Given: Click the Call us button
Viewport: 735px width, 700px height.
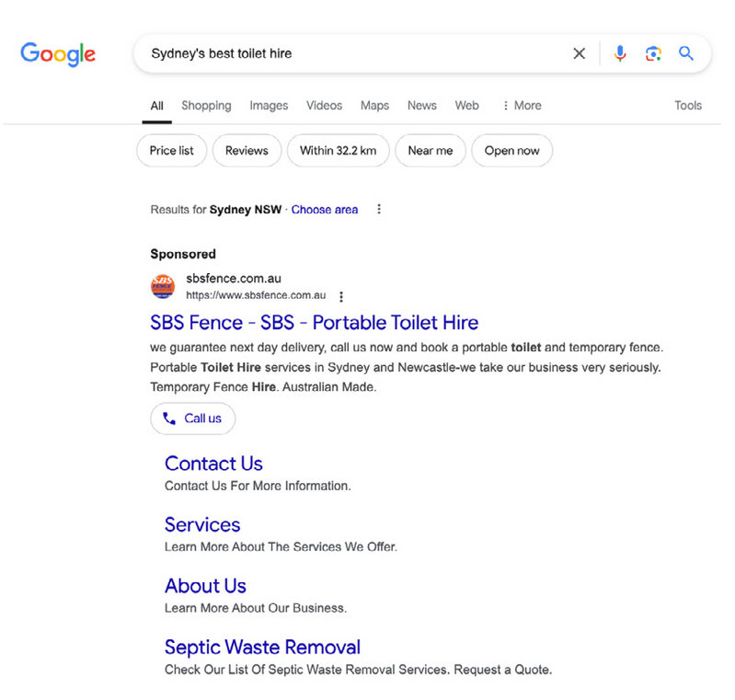Looking at the screenshot, I should pyautogui.click(x=192, y=419).
